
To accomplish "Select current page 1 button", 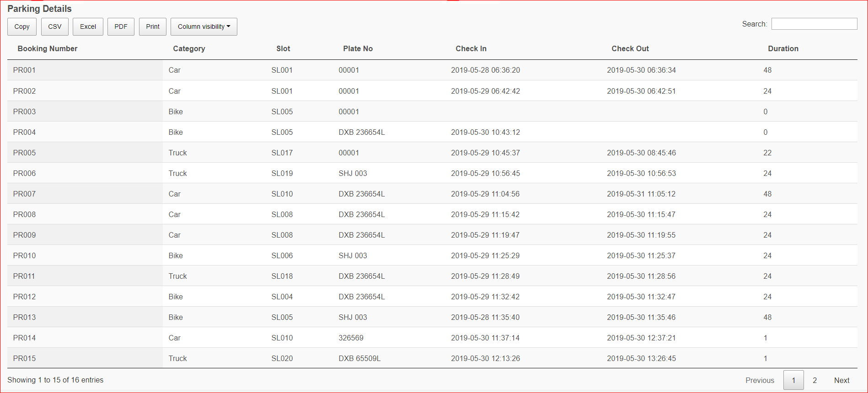I will 793,380.
